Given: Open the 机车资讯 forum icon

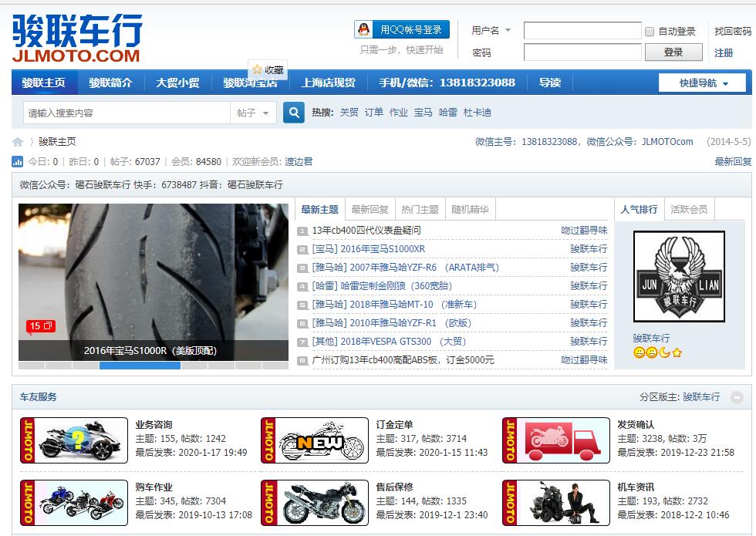Looking at the screenshot, I should [556, 503].
